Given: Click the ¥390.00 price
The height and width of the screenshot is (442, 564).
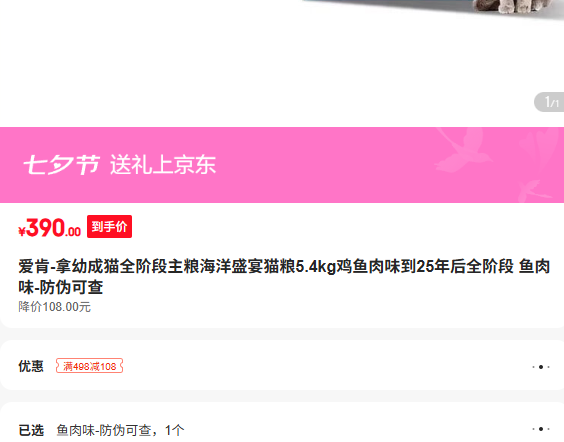Looking at the screenshot, I should coord(50,228).
